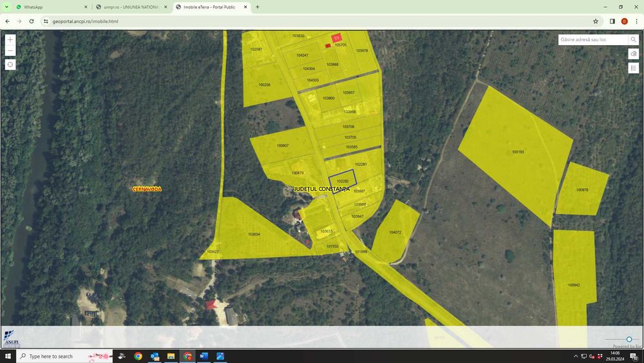This screenshot has height=363, width=644.
Task: Open Chrome side panel icon
Action: [612, 21]
